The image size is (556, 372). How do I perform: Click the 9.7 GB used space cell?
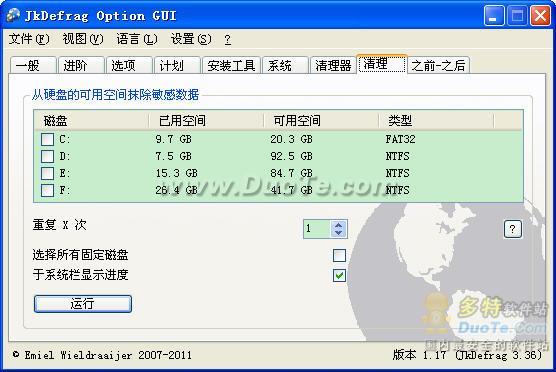pos(174,139)
